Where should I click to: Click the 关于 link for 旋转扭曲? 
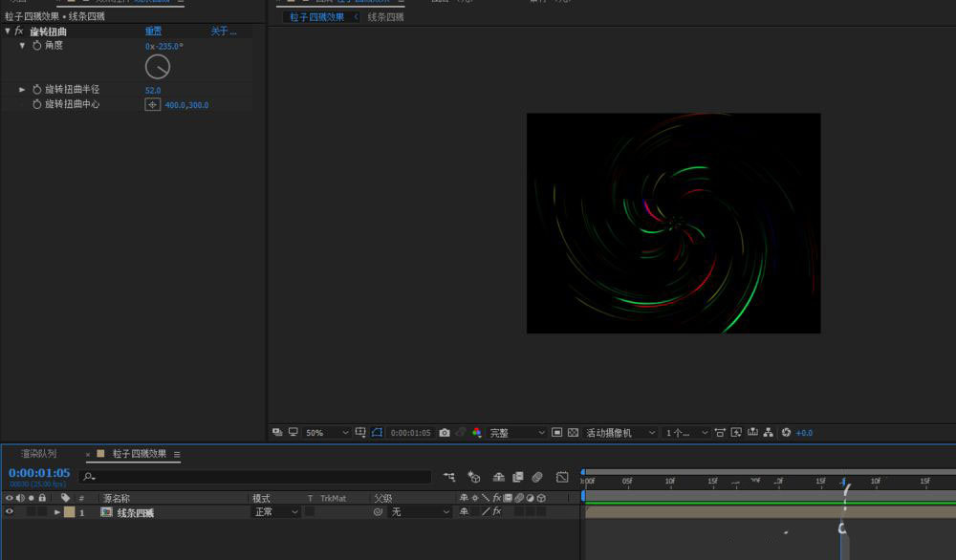click(223, 32)
